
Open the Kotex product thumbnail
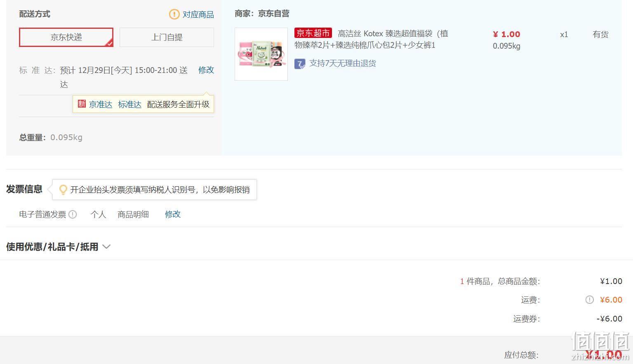(261, 54)
